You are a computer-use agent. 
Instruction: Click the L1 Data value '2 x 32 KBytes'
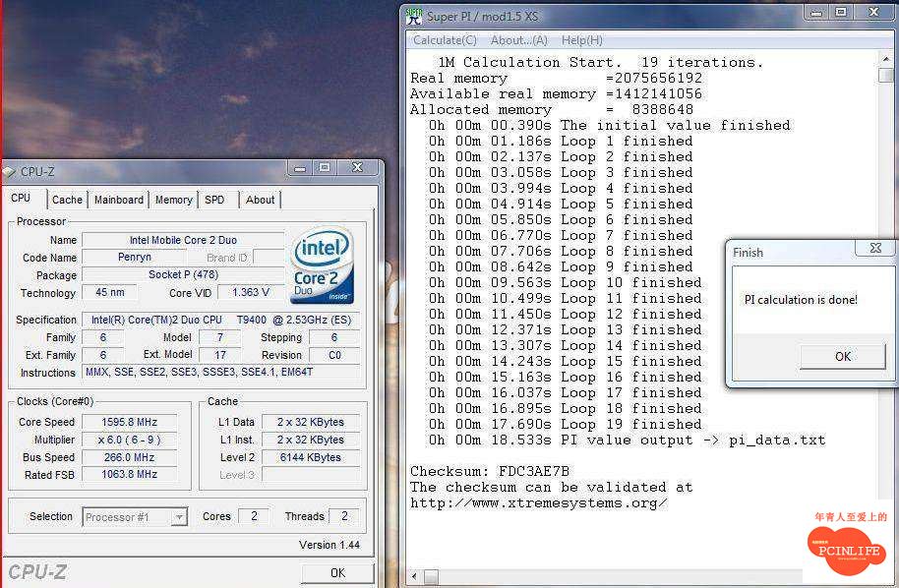click(x=311, y=422)
